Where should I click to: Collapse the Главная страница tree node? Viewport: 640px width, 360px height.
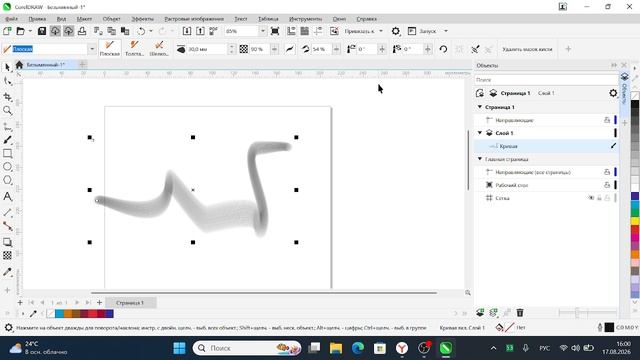480,159
